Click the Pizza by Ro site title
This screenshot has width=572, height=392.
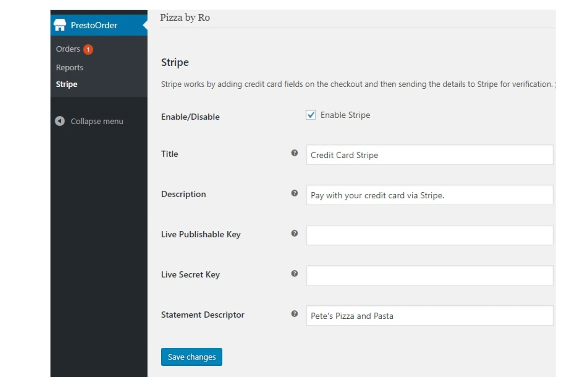pyautogui.click(x=185, y=18)
